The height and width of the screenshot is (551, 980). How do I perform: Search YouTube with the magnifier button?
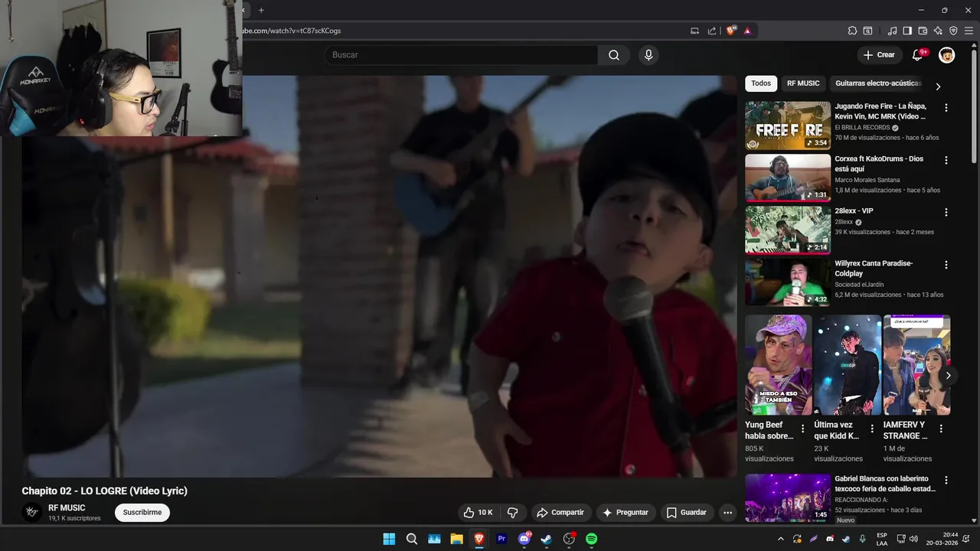614,55
